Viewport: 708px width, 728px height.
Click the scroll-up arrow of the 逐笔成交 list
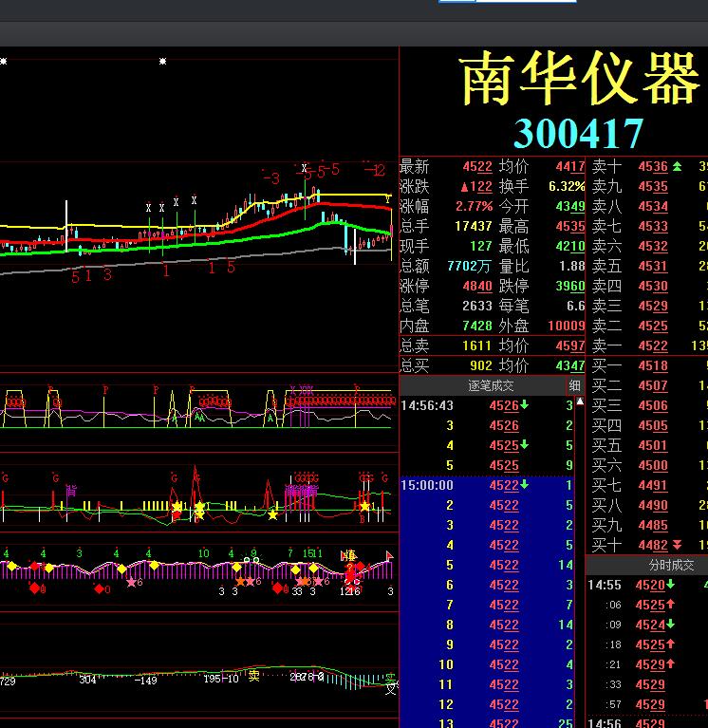580,401
